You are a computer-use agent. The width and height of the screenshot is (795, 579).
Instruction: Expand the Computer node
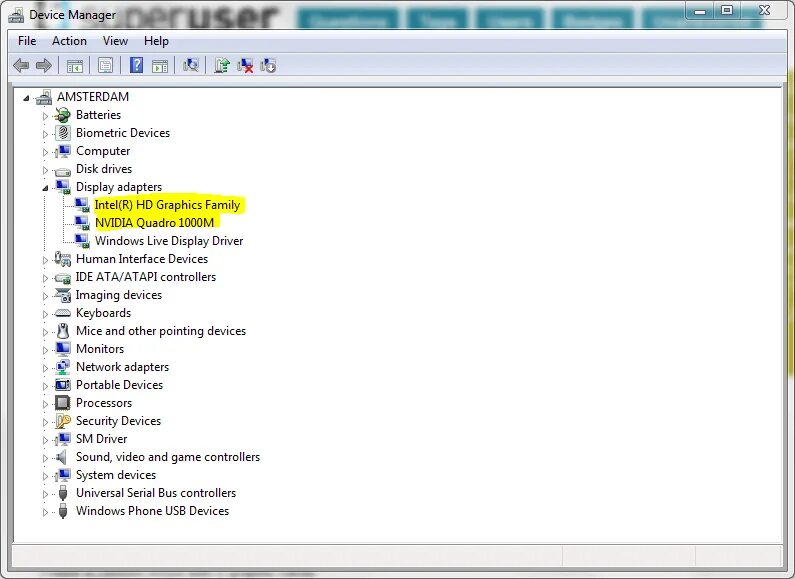[45, 152]
